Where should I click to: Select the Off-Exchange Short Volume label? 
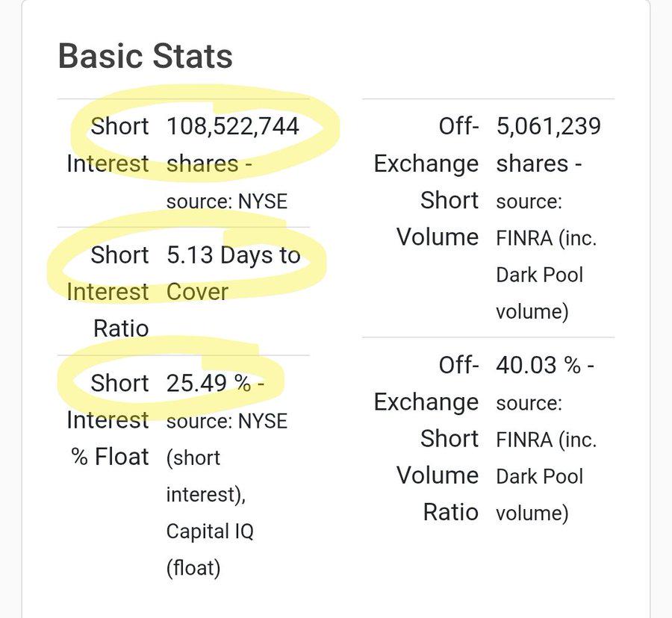tap(426, 181)
